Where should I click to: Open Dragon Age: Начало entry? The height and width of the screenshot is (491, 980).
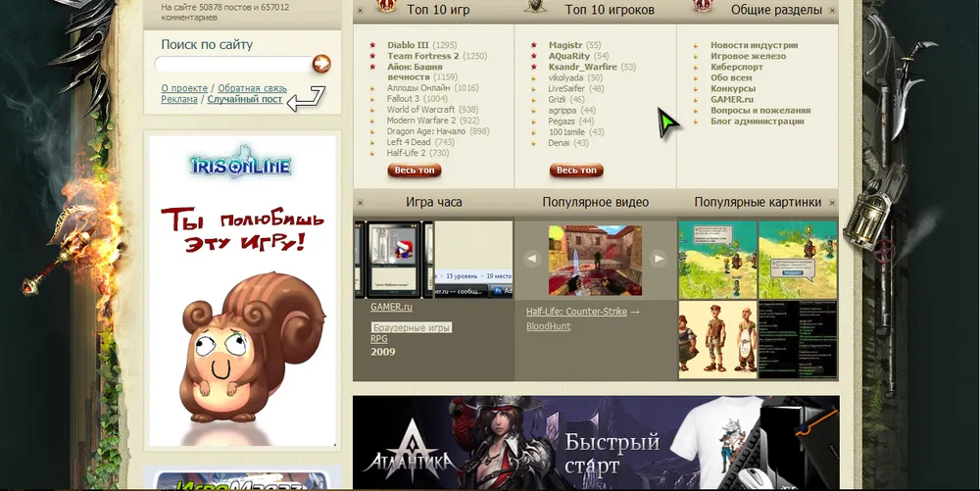[426, 131]
